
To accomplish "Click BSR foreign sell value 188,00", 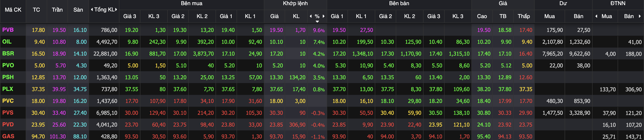I will click(633, 54).
